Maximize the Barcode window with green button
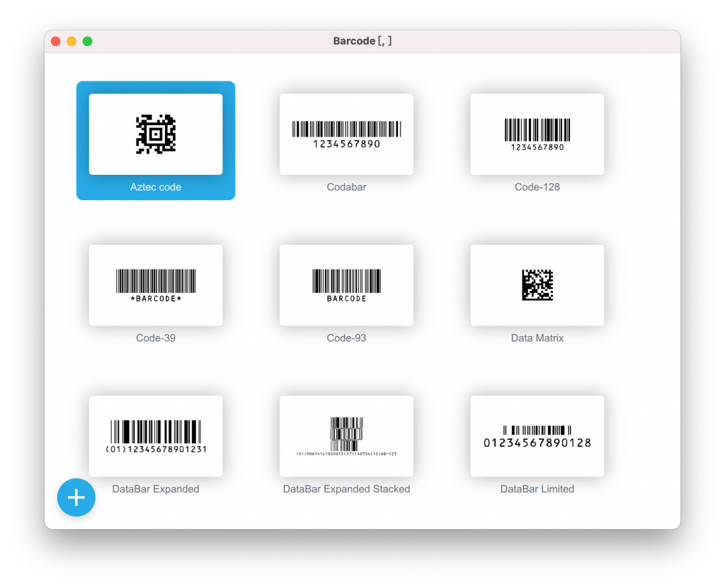 pos(87,41)
